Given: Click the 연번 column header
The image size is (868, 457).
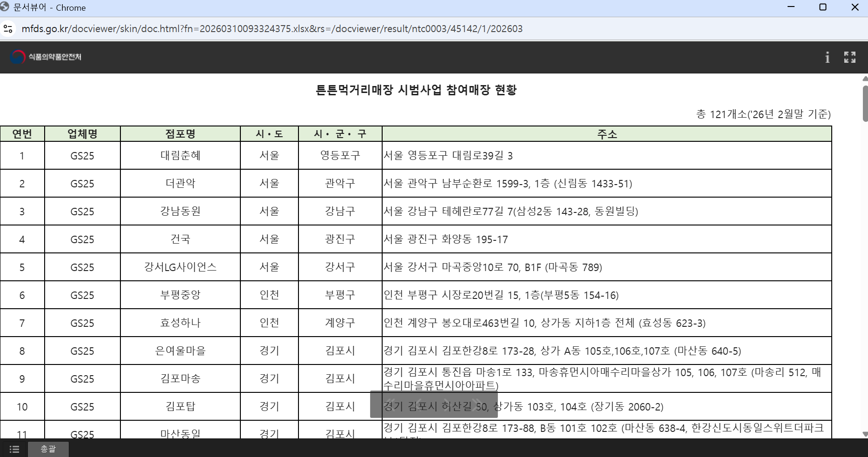Looking at the screenshot, I should (x=22, y=134).
